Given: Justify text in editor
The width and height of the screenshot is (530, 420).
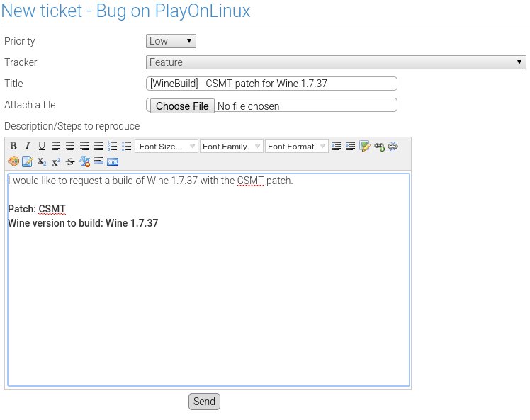Looking at the screenshot, I should 98,146.
